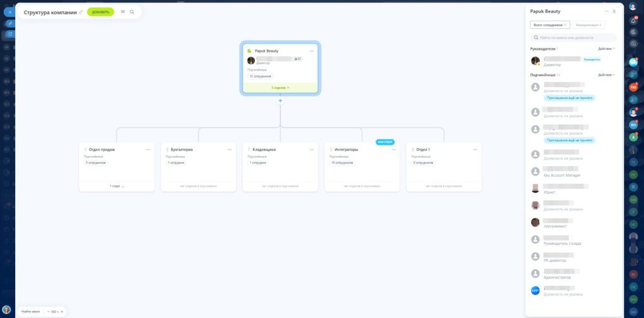Click ВАШ ОТДЕЛ badge above Интеграторы

pyautogui.click(x=385, y=142)
